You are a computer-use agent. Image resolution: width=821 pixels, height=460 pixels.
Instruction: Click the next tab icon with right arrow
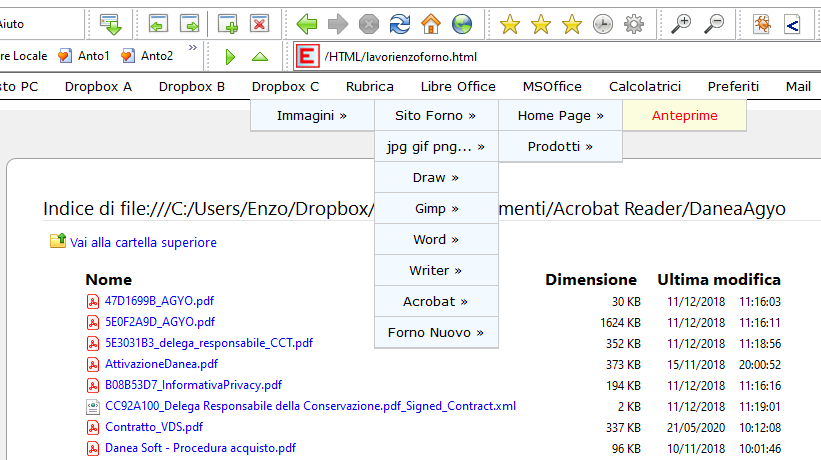coord(190,24)
